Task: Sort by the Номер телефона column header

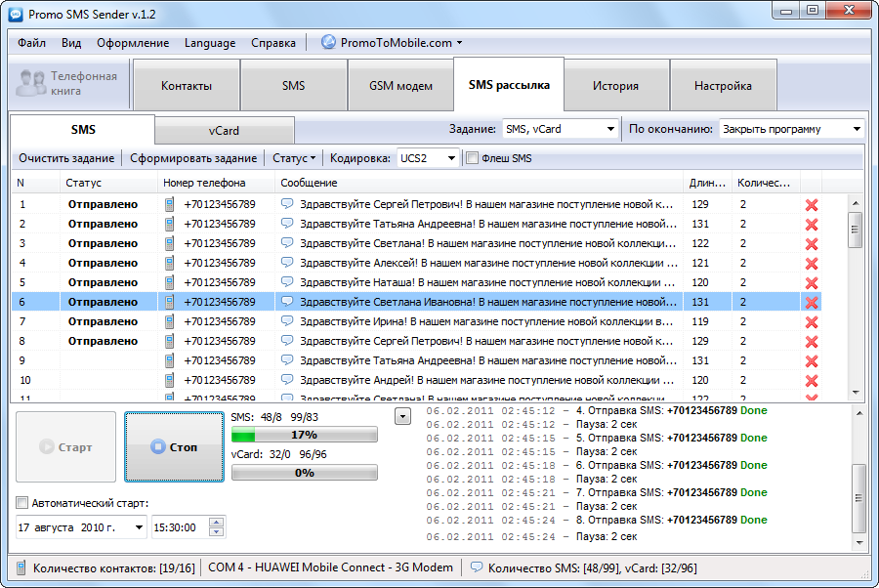Action: [216, 183]
